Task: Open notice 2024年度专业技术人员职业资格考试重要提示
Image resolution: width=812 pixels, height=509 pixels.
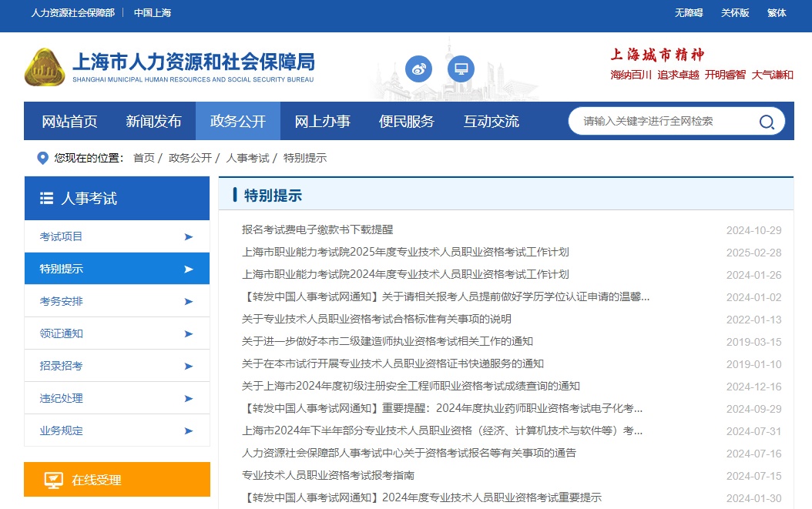Action: coord(422,497)
